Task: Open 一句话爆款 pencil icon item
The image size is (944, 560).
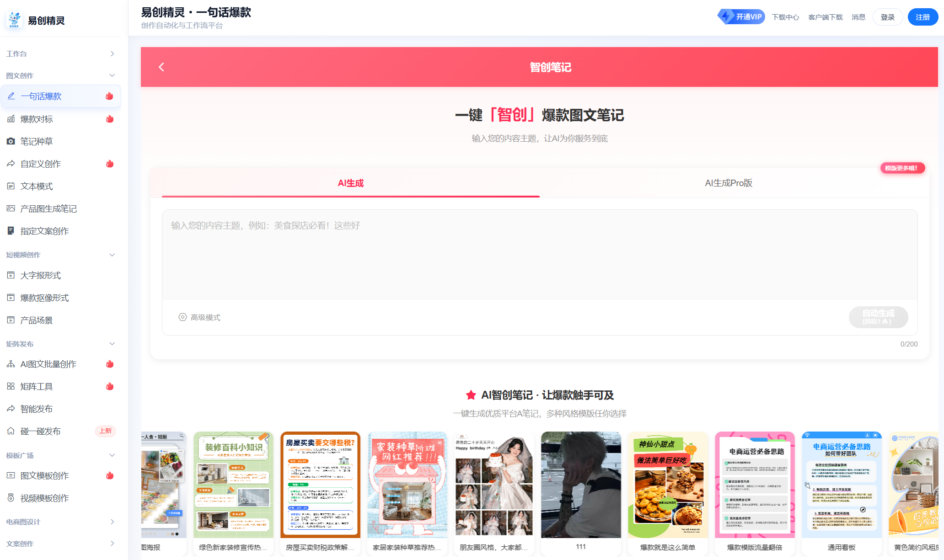Action: click(x=11, y=96)
